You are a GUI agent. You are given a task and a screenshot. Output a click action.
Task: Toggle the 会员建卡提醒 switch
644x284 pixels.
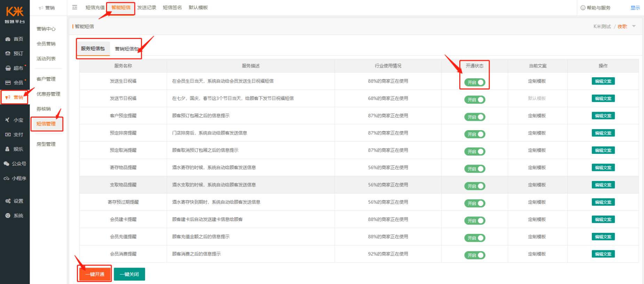tap(475, 221)
